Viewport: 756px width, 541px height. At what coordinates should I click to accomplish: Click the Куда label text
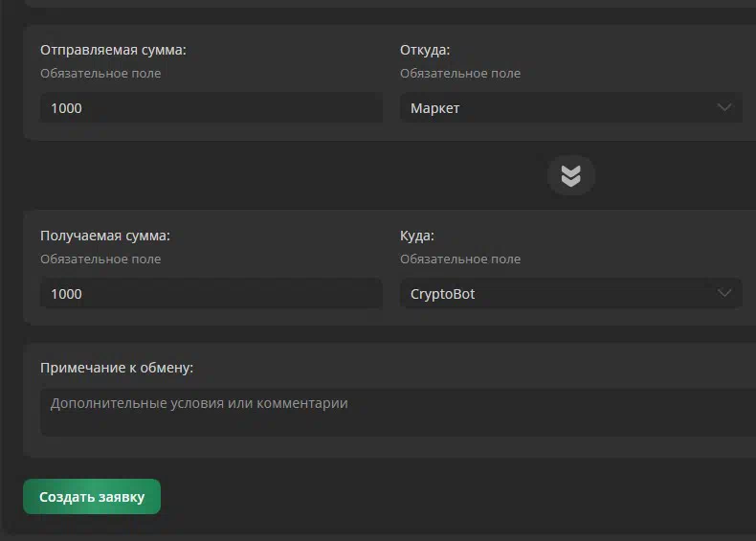point(417,236)
